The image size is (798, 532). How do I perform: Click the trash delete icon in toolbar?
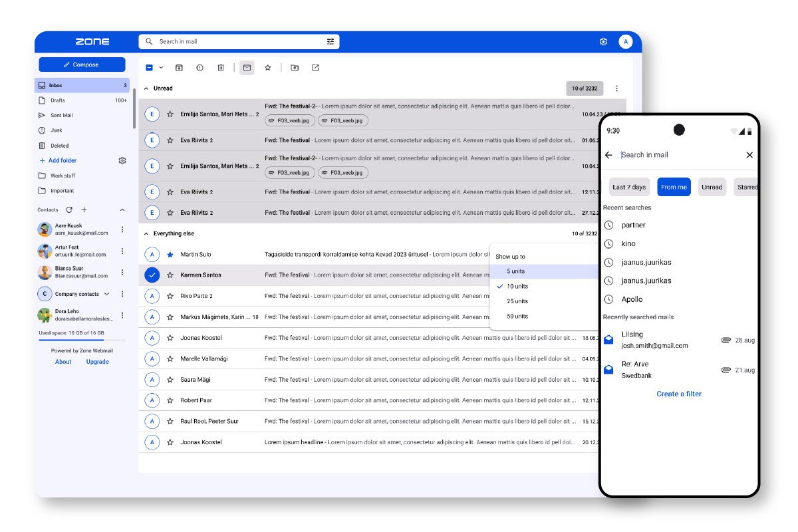point(221,68)
